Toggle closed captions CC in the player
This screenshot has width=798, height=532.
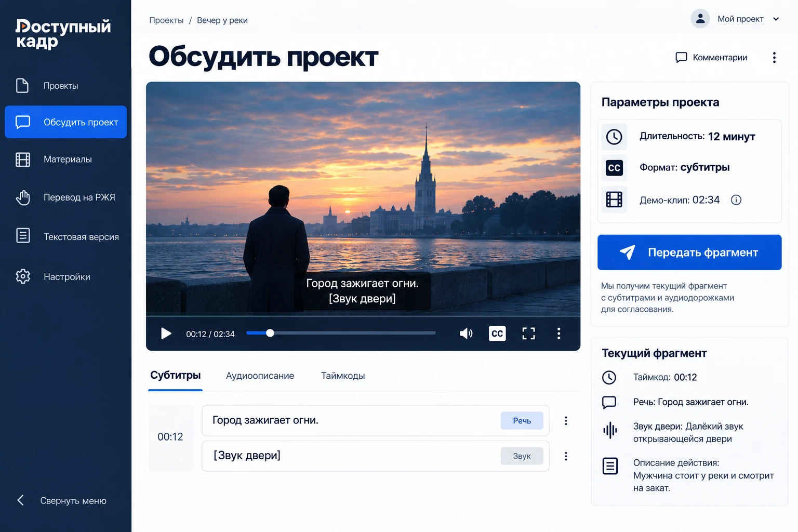[x=497, y=334]
